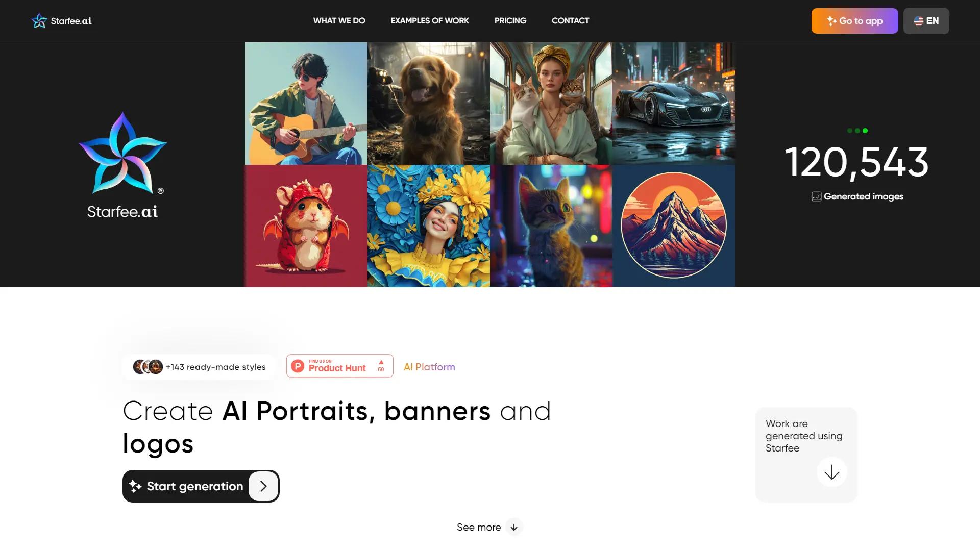Click the Starfee.ai star logo in the header
The image size is (980, 551).
pos(40,20)
